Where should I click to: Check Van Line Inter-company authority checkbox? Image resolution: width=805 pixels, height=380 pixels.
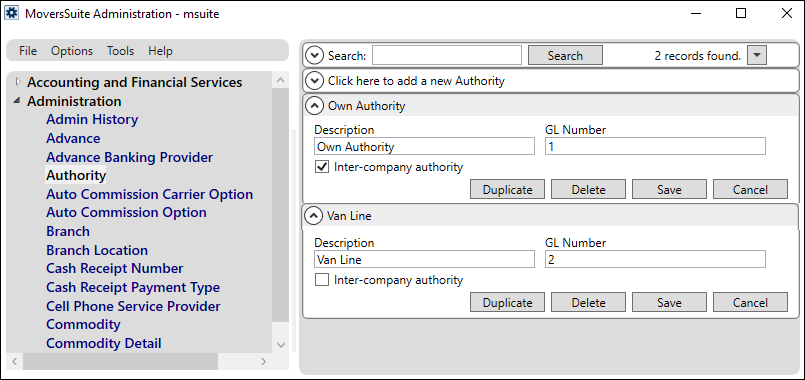[x=322, y=280]
